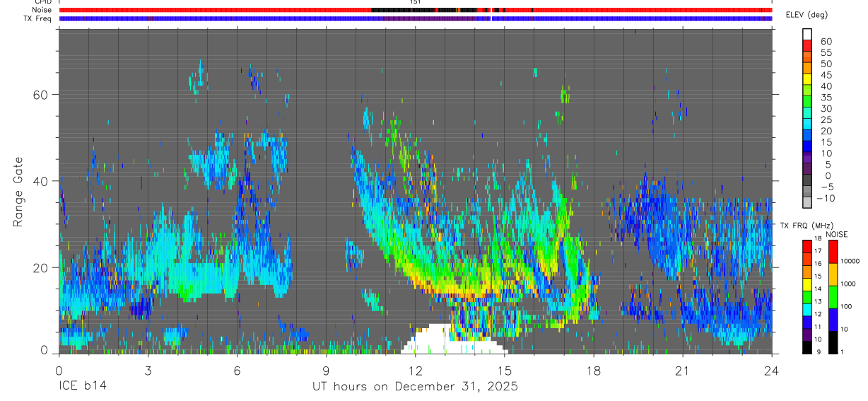Click the x-axis tick label 9

[x=326, y=371]
